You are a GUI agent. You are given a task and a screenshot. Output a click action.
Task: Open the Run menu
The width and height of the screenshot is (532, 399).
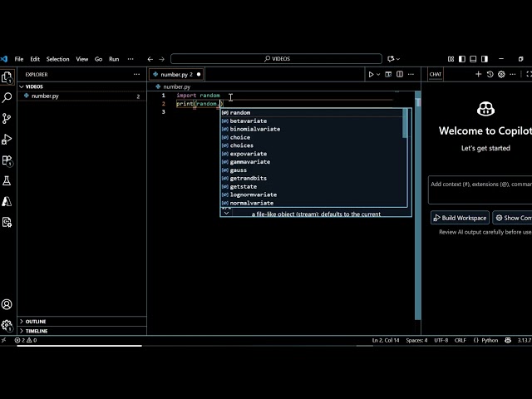[x=114, y=59]
